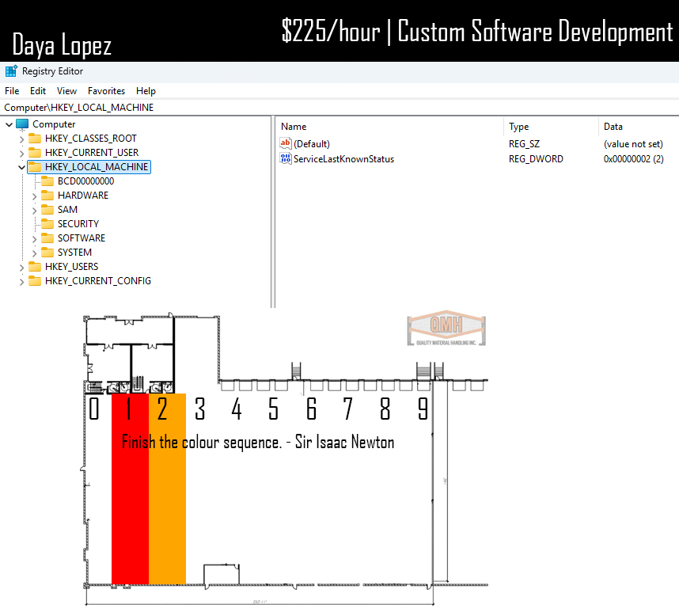Image resolution: width=679 pixels, height=616 pixels.
Task: Click the ServiceLastKnownStatus DWORD value icon
Action: (286, 159)
